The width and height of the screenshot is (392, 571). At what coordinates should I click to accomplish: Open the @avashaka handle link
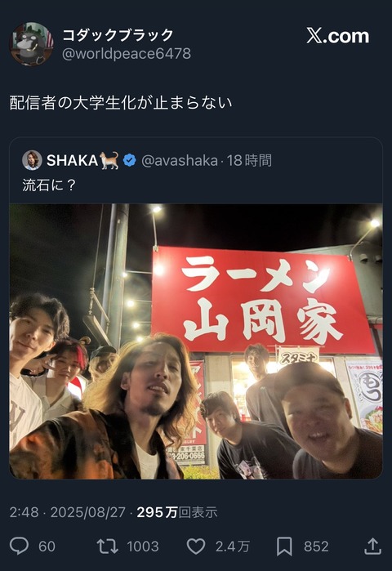pos(179,161)
